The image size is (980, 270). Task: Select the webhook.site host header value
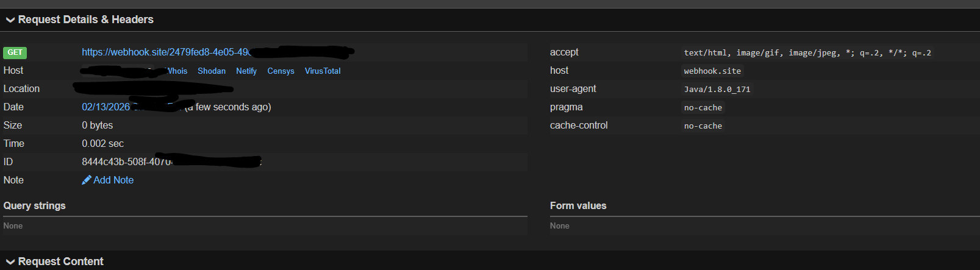[712, 71]
